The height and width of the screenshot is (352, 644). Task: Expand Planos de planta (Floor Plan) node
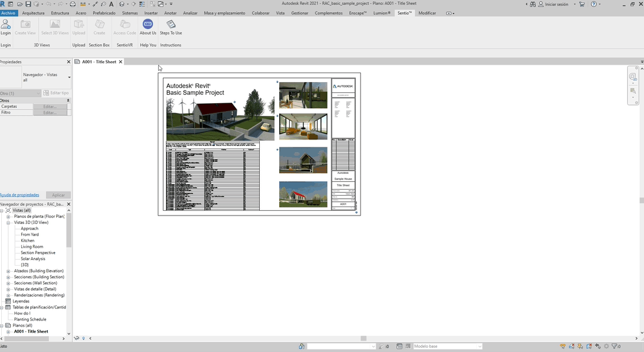point(8,217)
